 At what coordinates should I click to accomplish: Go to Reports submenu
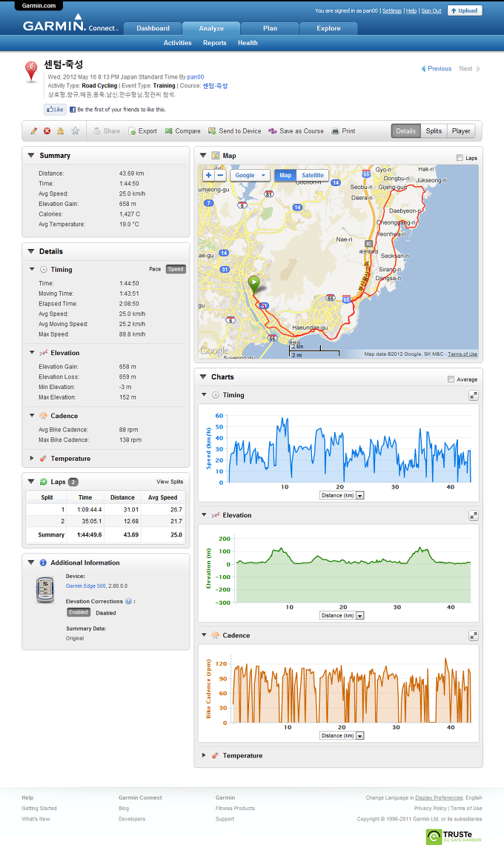[214, 43]
